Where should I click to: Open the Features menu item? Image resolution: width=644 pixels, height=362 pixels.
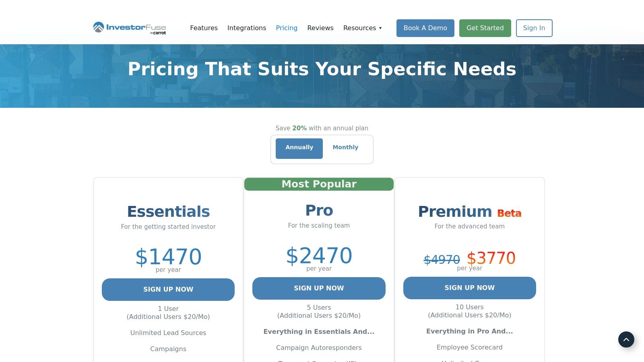[204, 28]
